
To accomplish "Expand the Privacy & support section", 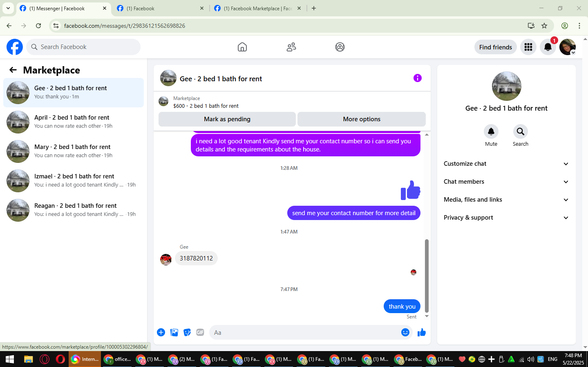I will (506, 218).
